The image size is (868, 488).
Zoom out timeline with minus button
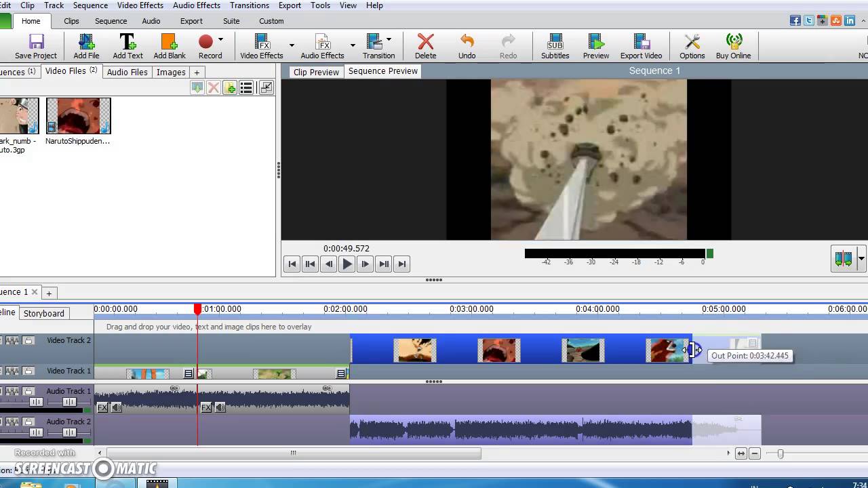click(x=755, y=453)
